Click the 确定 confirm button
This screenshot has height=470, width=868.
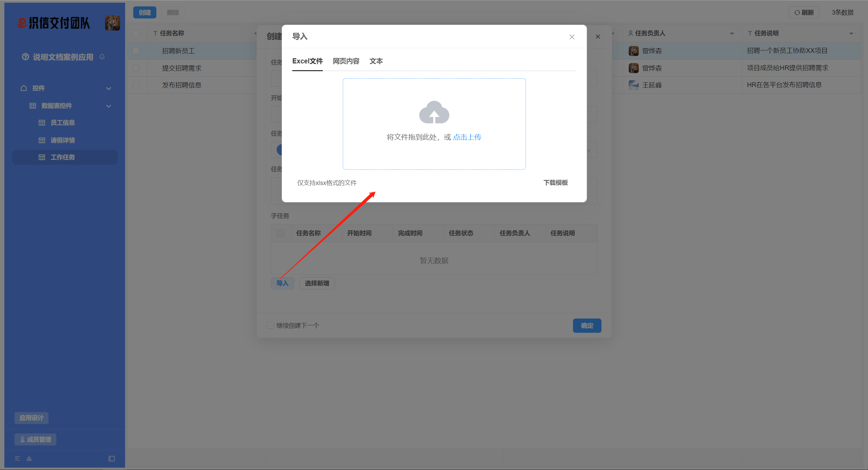coord(587,325)
